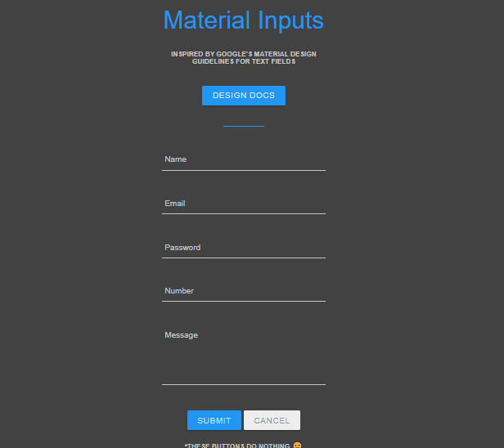Screen dimensions: 504x448
Task: Click the floating Message label text
Action: [x=181, y=335]
